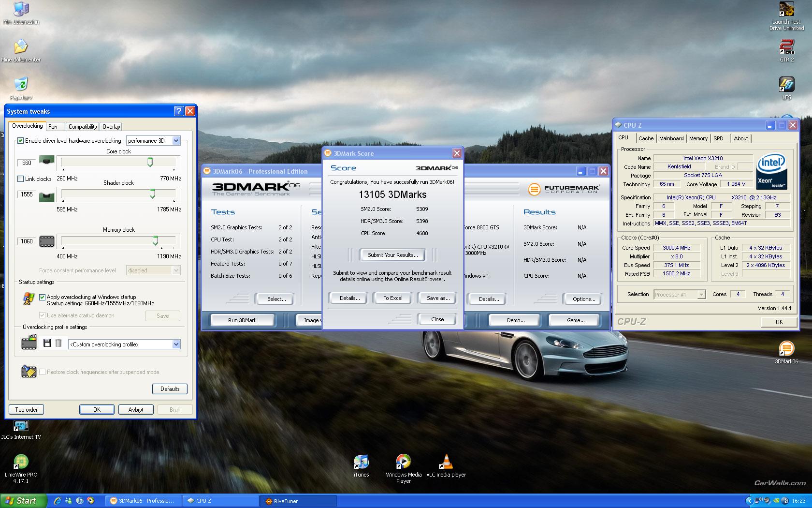Open CPU-Z Memory tab
This screenshot has width=812, height=508.
(698, 138)
